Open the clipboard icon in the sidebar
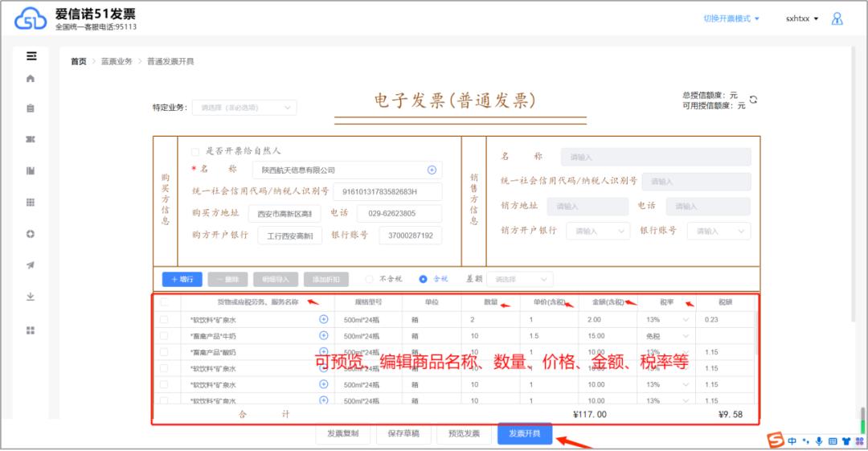Image resolution: width=868 pixels, height=451 pixels. (31, 108)
